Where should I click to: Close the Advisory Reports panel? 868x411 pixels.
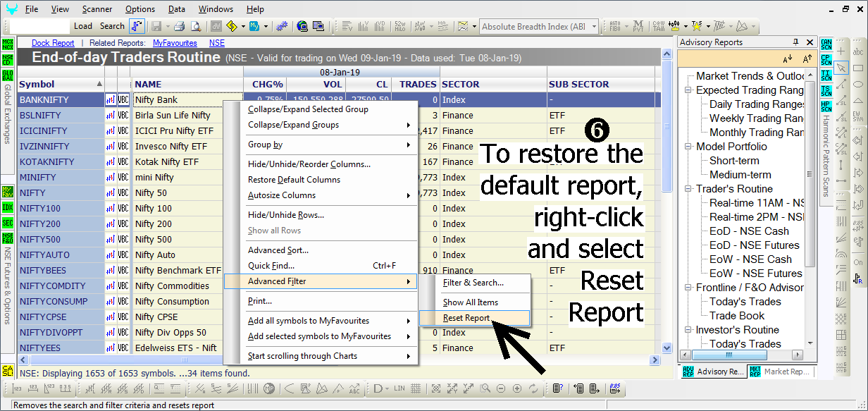click(809, 42)
